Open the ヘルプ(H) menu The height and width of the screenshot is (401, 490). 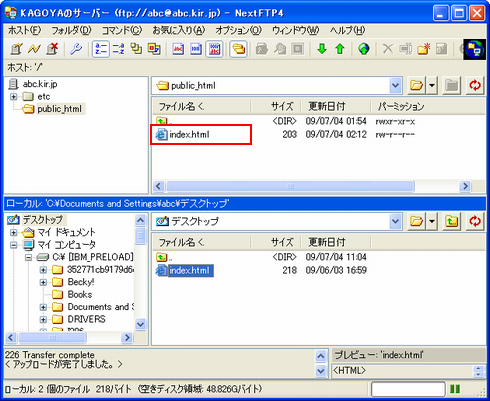pos(347,30)
